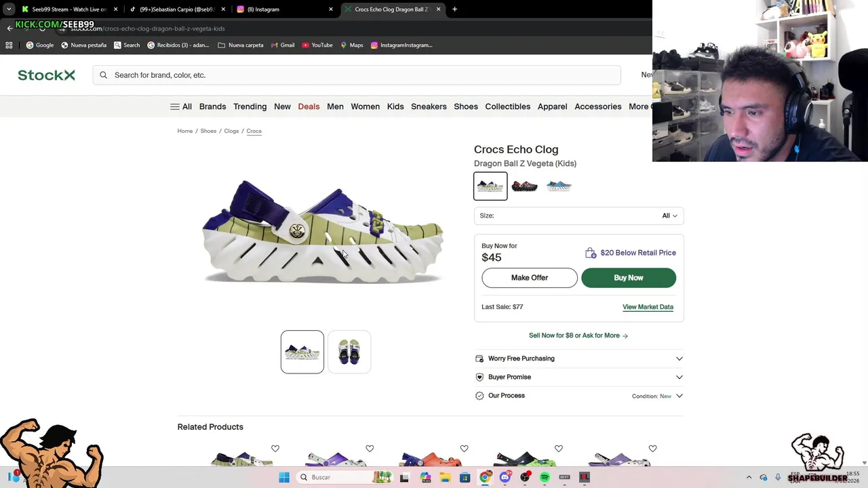Click the Chrome apps grid icon in bookmarks bar
The height and width of the screenshot is (488, 868).
9,45
